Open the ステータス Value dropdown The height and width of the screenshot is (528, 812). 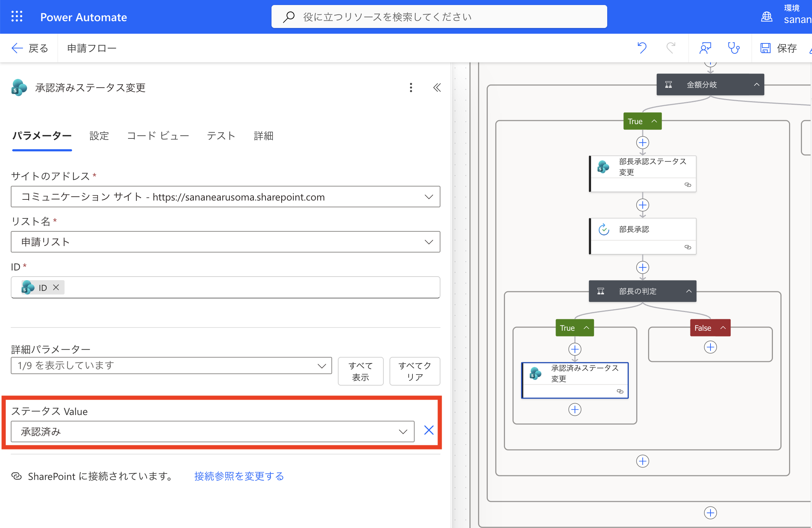(x=213, y=432)
